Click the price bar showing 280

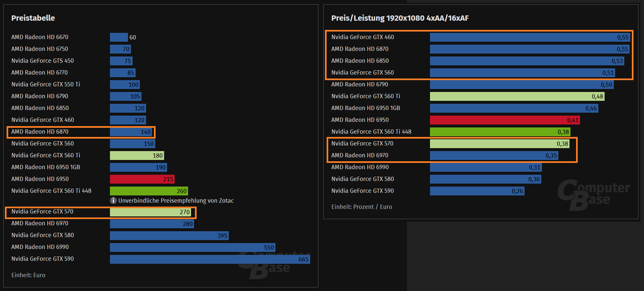152,224
